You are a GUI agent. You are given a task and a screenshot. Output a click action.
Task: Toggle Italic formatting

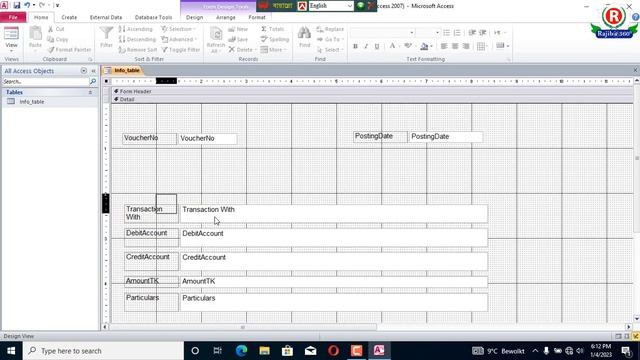(366, 46)
